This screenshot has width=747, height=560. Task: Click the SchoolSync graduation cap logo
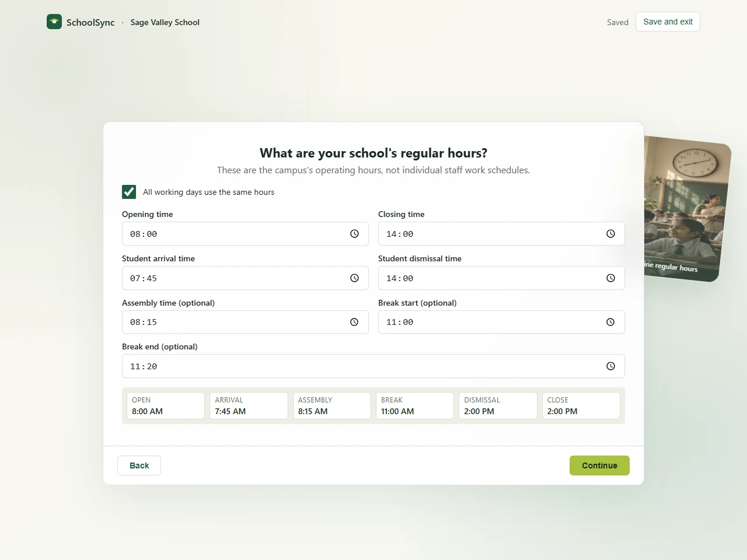coord(54,22)
